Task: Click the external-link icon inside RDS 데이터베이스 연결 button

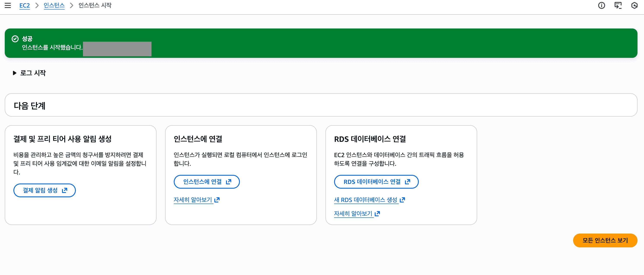Action: pos(408,182)
